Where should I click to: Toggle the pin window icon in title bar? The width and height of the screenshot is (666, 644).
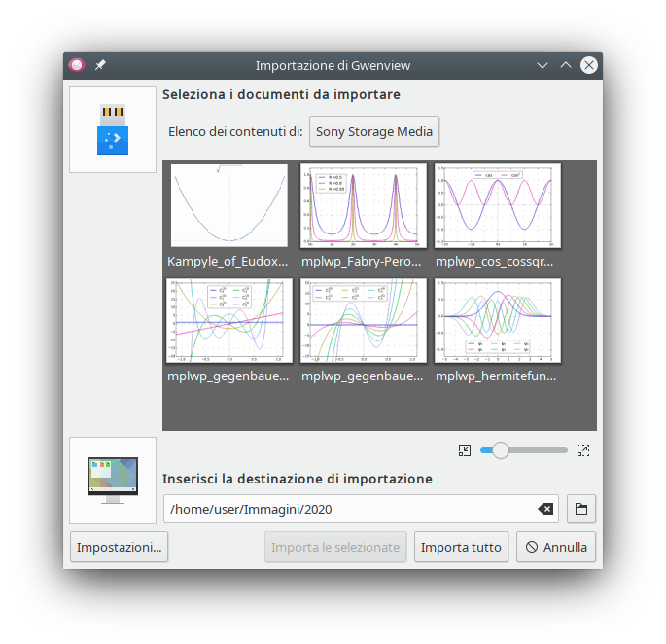pyautogui.click(x=100, y=65)
